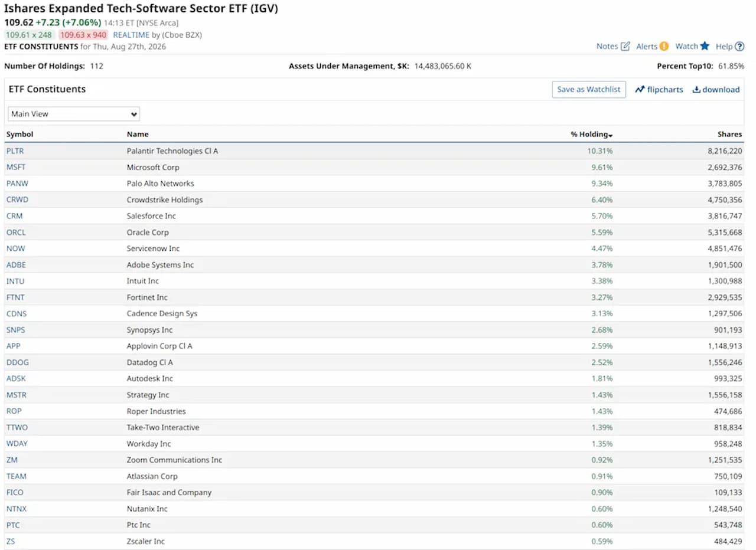
Task: Open the WDAY symbol link
Action: 17,444
